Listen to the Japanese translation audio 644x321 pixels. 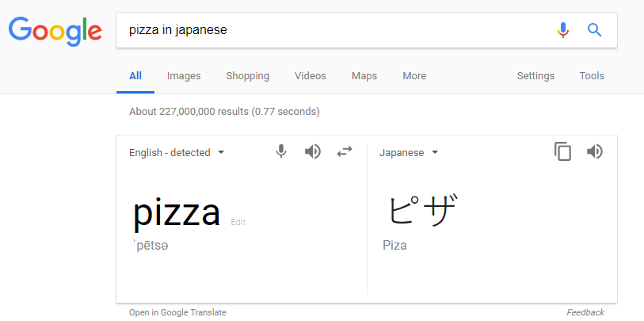595,151
